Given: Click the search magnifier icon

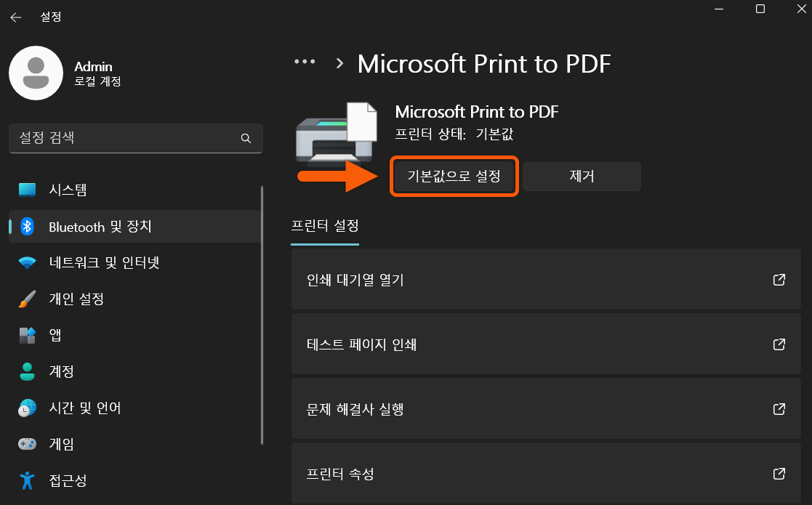Looking at the screenshot, I should click(x=246, y=138).
